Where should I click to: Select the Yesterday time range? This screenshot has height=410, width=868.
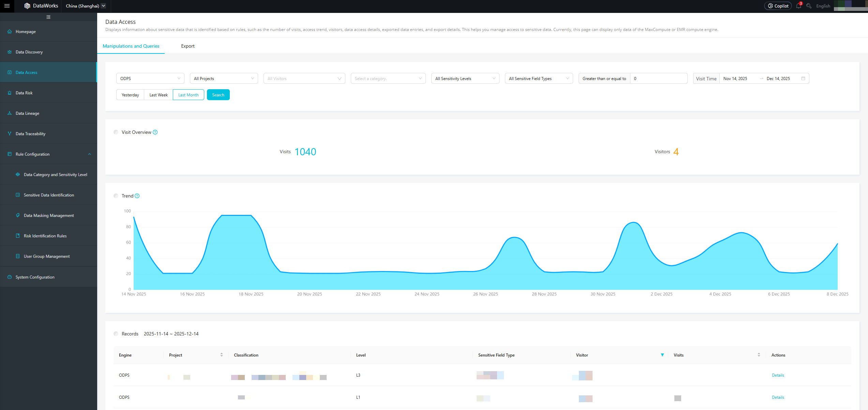click(130, 95)
